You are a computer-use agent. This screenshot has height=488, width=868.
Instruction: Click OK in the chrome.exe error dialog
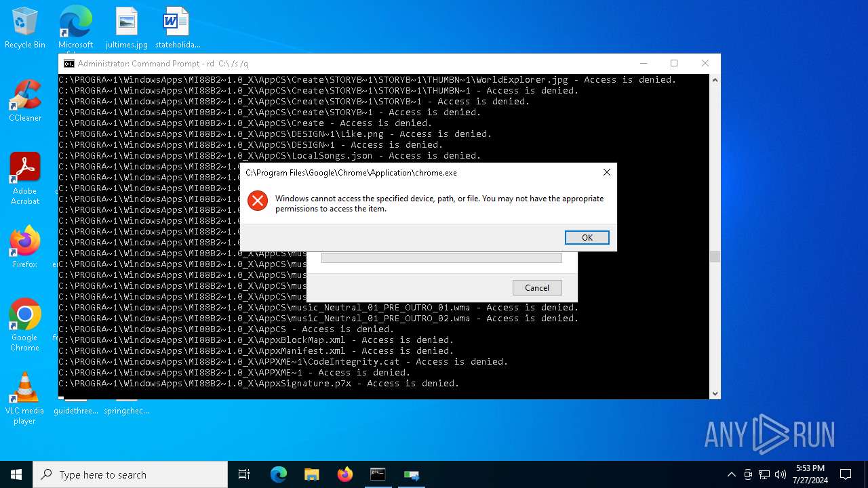[587, 237]
